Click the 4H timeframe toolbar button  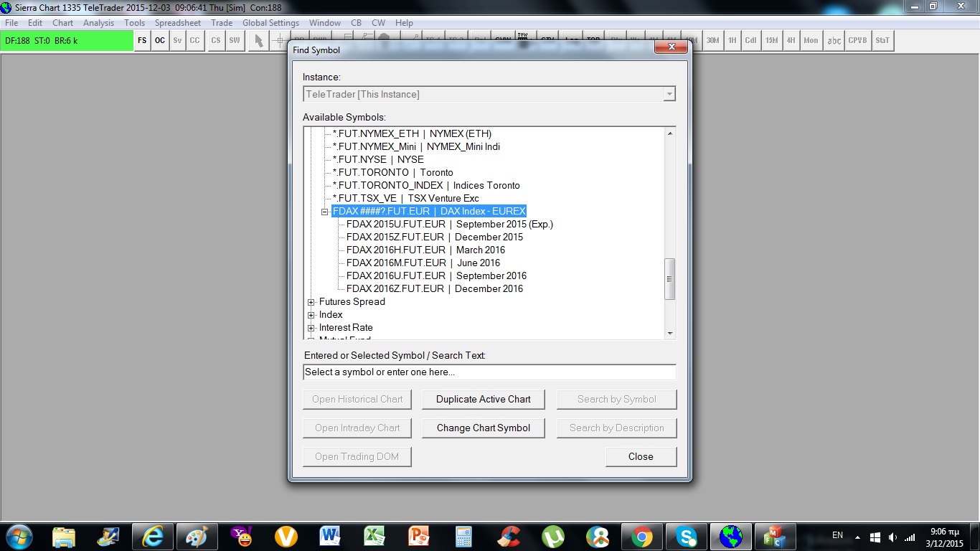(791, 41)
